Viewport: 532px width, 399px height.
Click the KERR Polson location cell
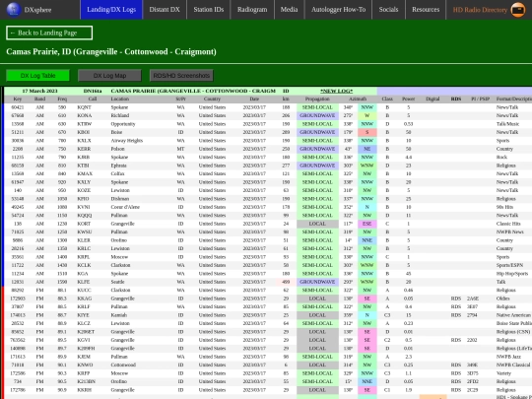(x=118, y=149)
